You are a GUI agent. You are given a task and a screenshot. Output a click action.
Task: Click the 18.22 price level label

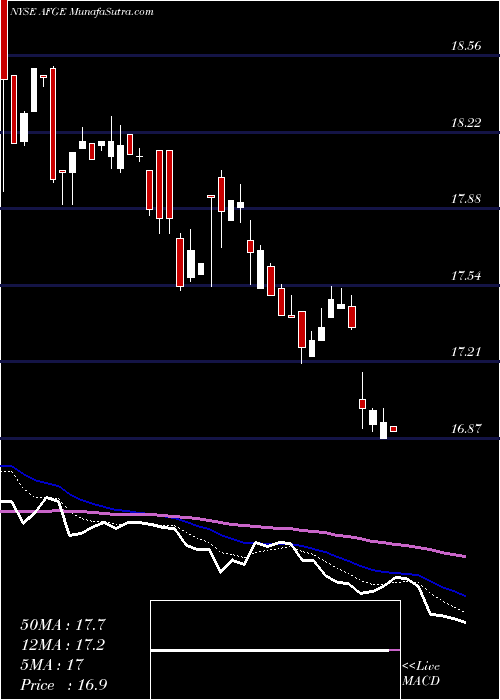tap(466, 122)
